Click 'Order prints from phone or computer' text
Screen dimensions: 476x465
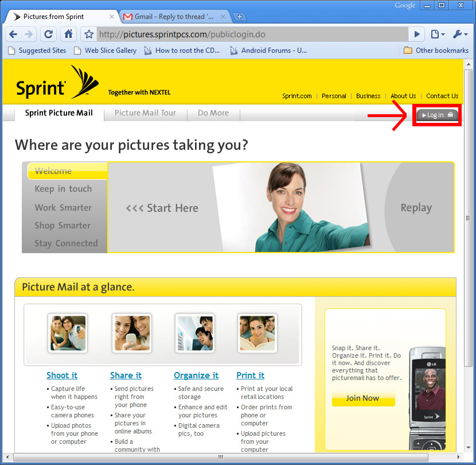(266, 415)
